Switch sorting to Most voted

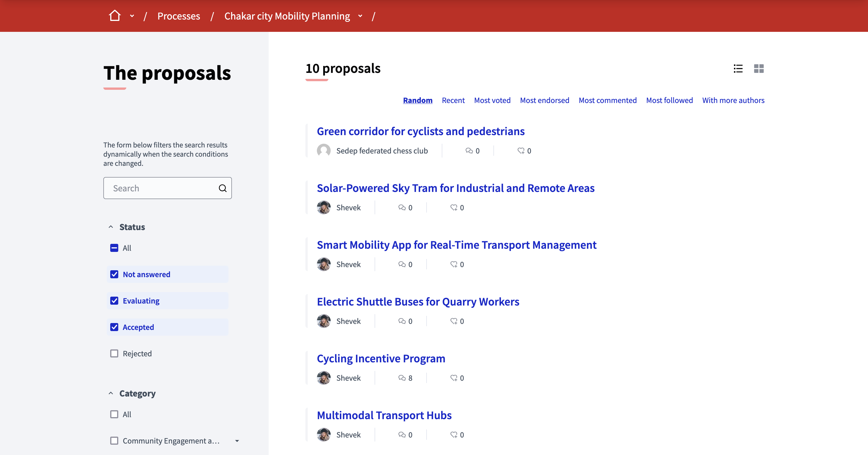point(492,100)
